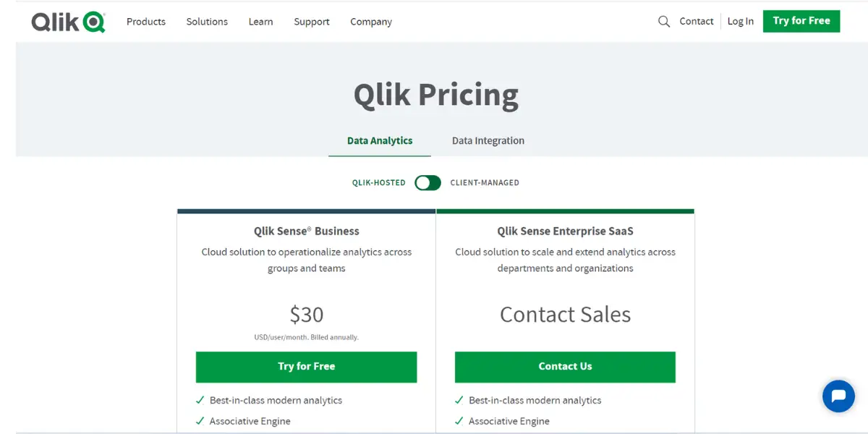Expand the Learn navigation menu
This screenshot has height=434, width=868.
260,22
